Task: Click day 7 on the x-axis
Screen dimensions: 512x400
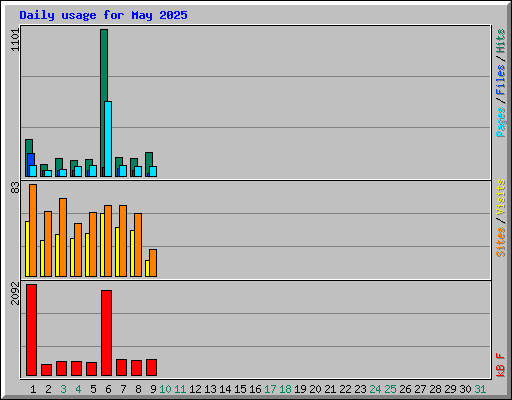Action: coord(123,389)
